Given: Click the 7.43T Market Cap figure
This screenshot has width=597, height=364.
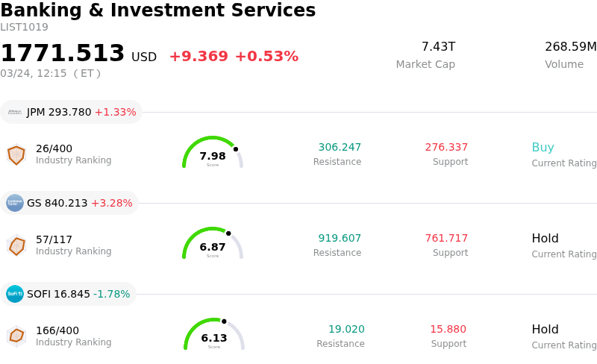Looking at the screenshot, I should [x=438, y=47].
